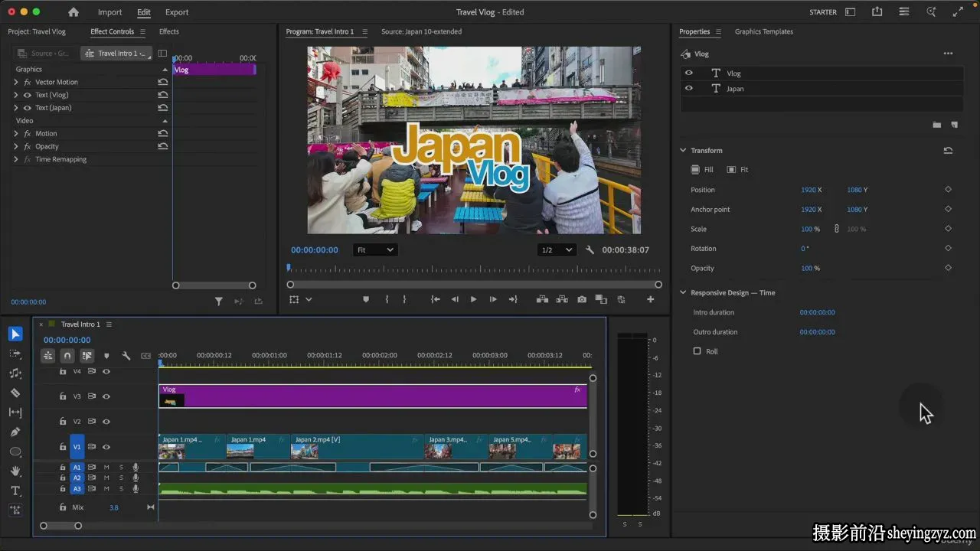Hide the Japan text layer in Properties

[688, 89]
